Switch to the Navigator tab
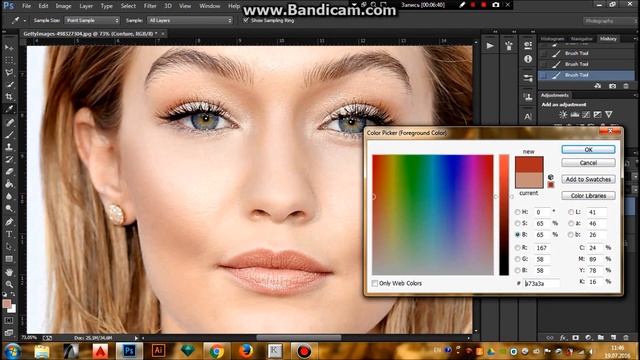 (x=581, y=39)
